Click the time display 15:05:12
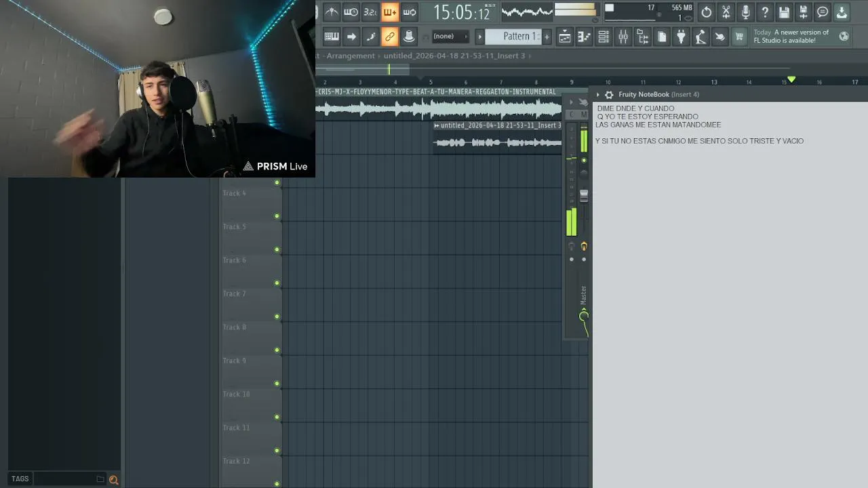Viewport: 868px width, 488px height. pos(461,12)
